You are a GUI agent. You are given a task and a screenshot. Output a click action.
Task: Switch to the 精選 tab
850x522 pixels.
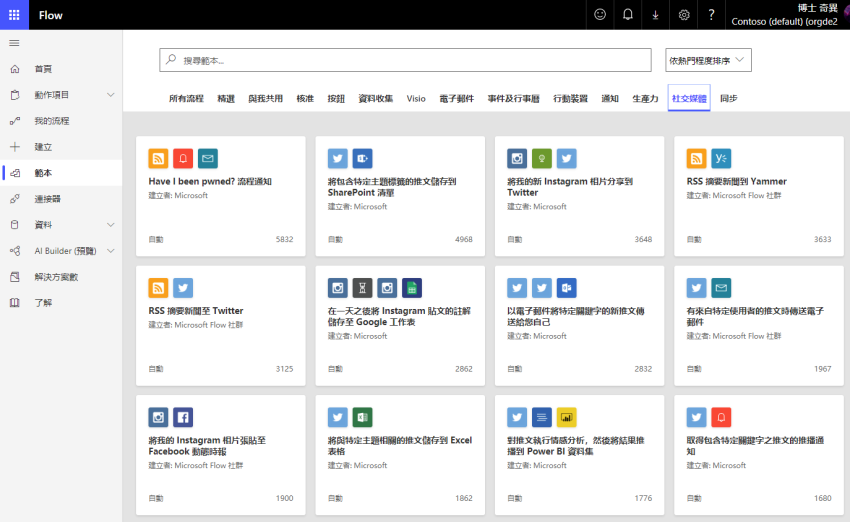(226, 99)
